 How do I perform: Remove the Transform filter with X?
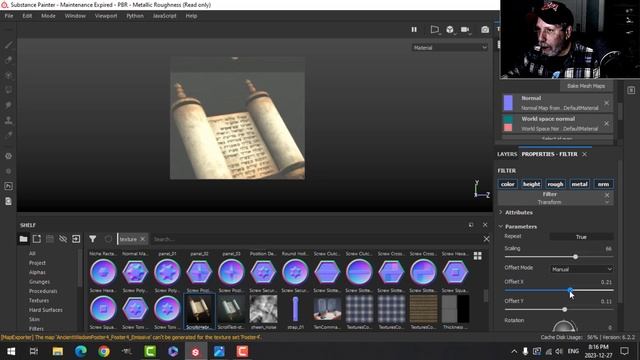[607, 195]
